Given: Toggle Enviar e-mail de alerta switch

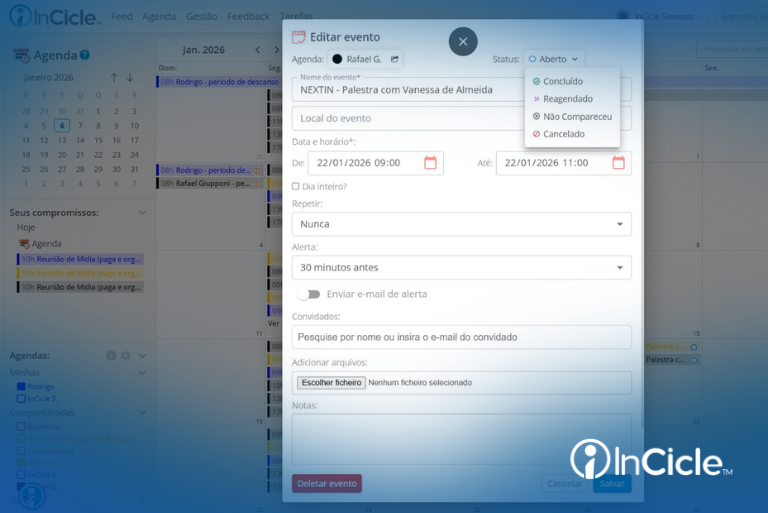Looking at the screenshot, I should (x=309, y=294).
